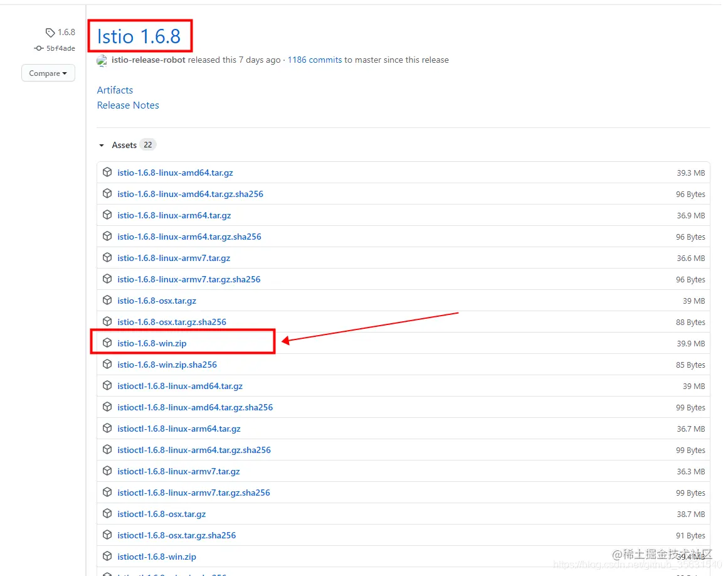
Task: Download istioctl-1.6.8-linux-armv7.tar.gz
Action: pos(179,471)
